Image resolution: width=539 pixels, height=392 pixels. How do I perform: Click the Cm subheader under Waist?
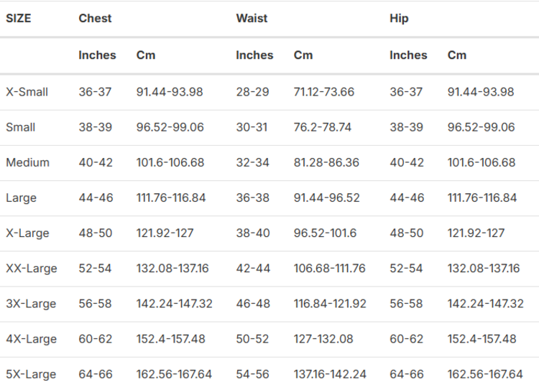303,55
